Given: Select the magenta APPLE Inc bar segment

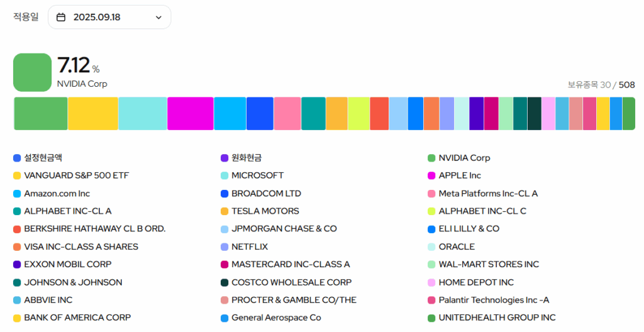Looking at the screenshot, I should point(190,114).
